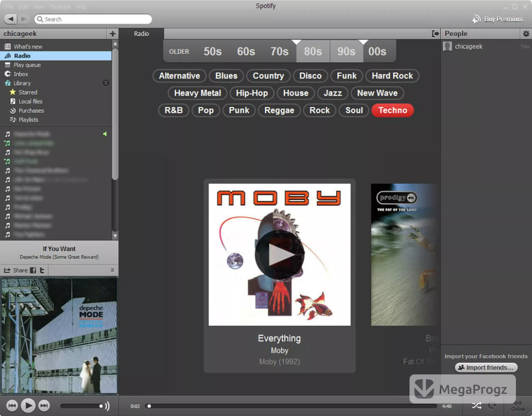The image size is (532, 416).
Task: Select the New Wave genre
Action: pyautogui.click(x=377, y=93)
